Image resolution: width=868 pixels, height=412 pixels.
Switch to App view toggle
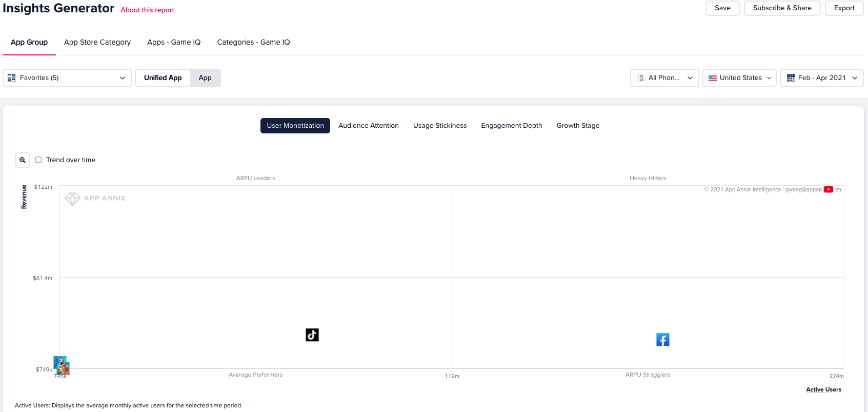(205, 78)
